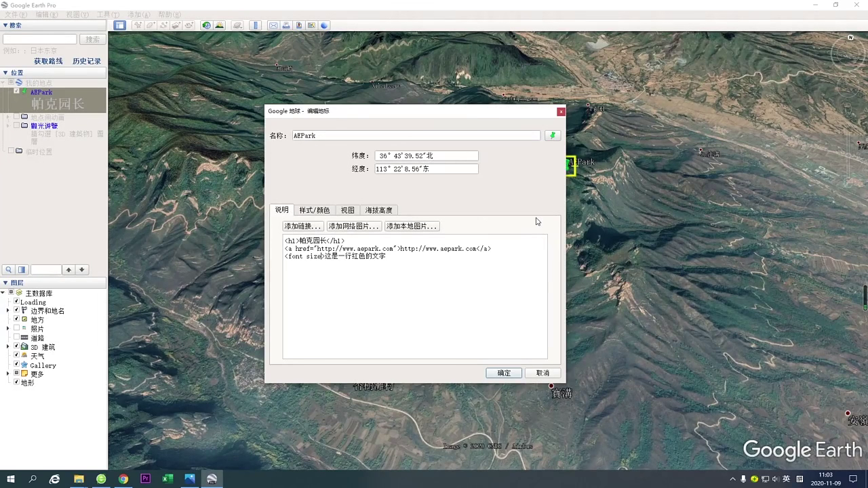This screenshot has height=488, width=868.
Task: Click the placemark icon button beside name field
Action: pos(553,136)
